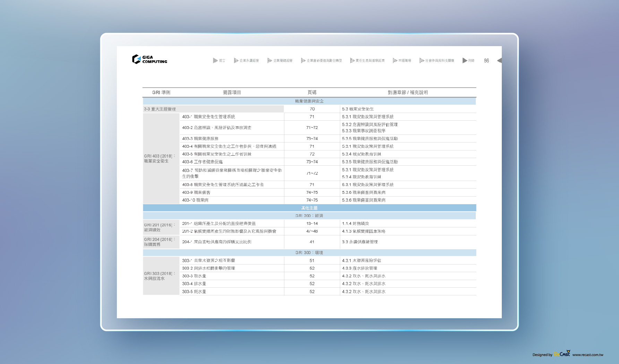The height and width of the screenshot is (364, 619).
Task: Click the 揭露項目 column header
Action: click(x=232, y=92)
